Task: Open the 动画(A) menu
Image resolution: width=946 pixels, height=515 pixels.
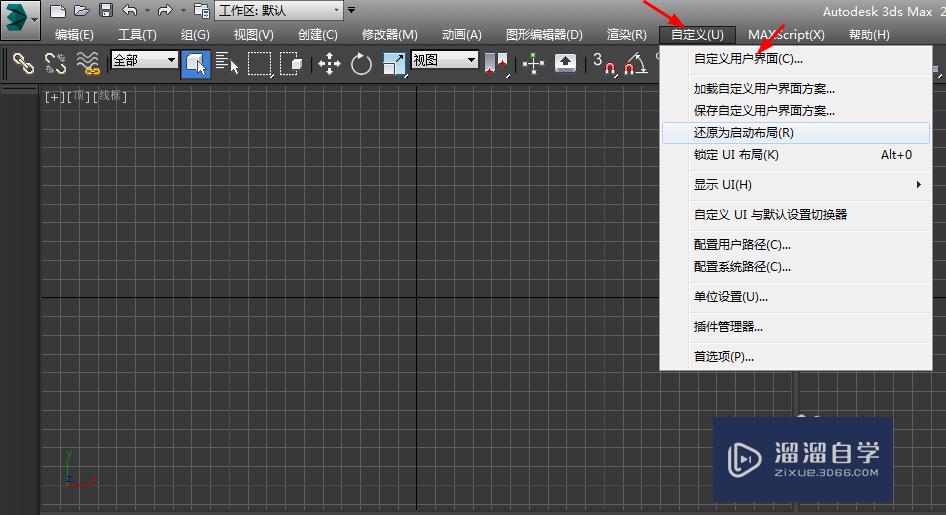Action: click(462, 34)
